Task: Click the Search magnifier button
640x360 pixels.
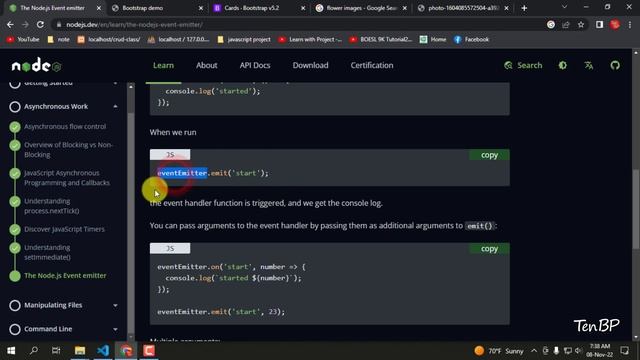Action: point(523,65)
